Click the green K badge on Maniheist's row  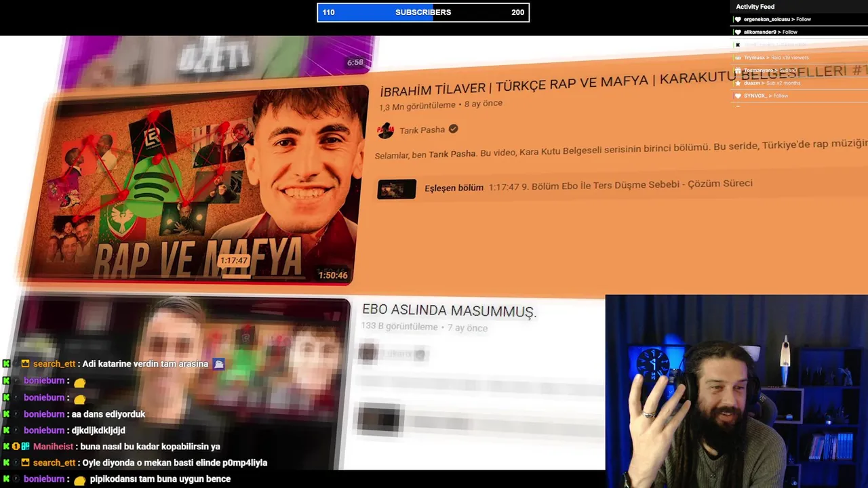point(7,447)
